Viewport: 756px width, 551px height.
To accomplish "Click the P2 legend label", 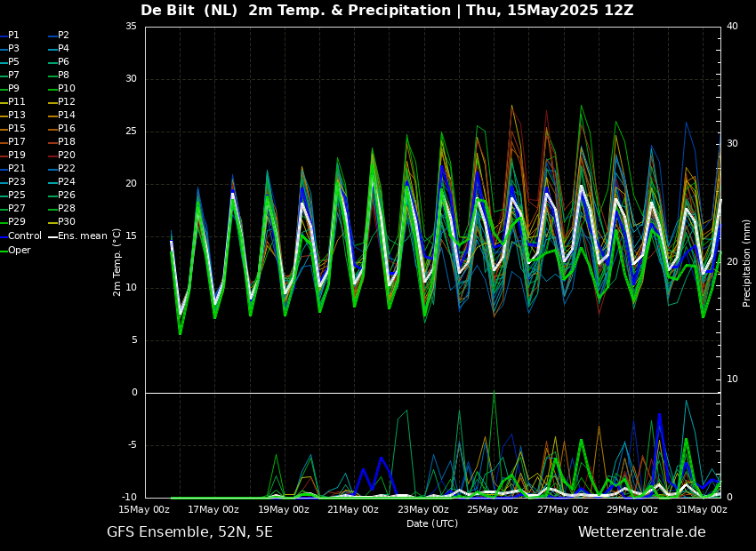I will pos(63,36).
